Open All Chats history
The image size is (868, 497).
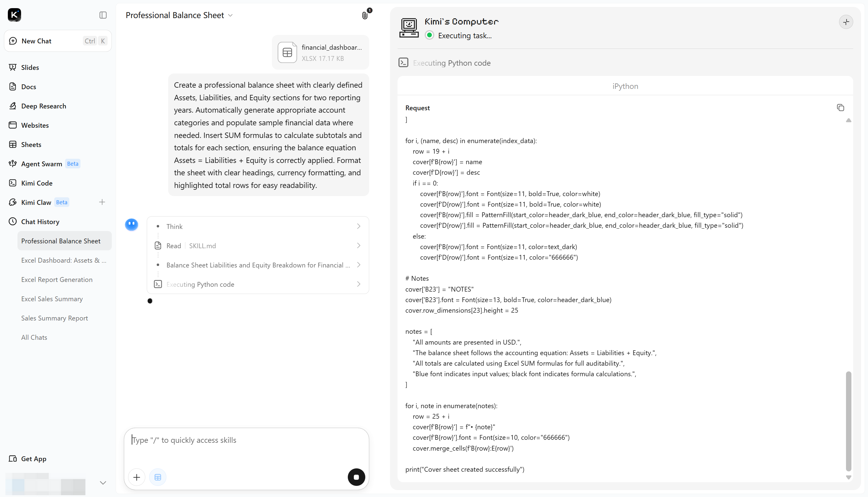pyautogui.click(x=34, y=337)
